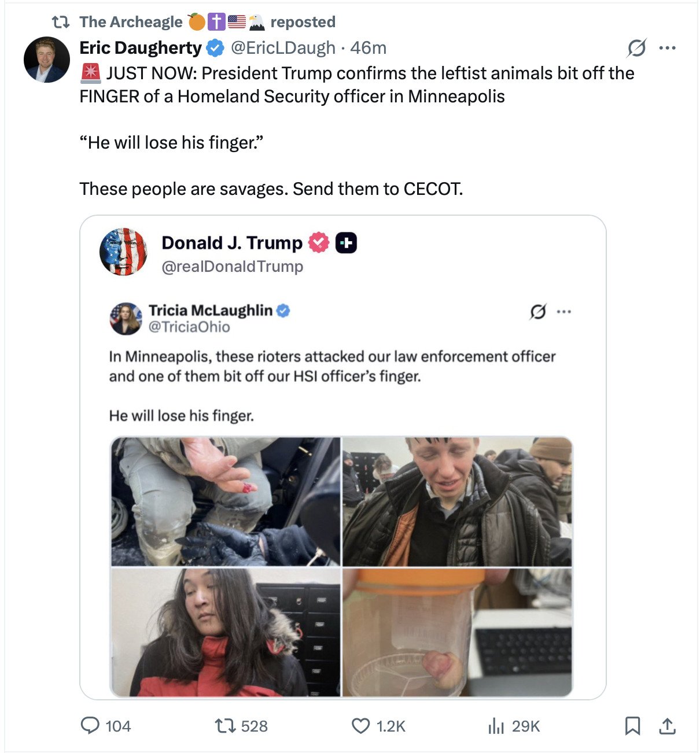Screen dimensions: 700x753
Task: Open three-dot menu in embedded Tricia post
Action: pyautogui.click(x=563, y=312)
